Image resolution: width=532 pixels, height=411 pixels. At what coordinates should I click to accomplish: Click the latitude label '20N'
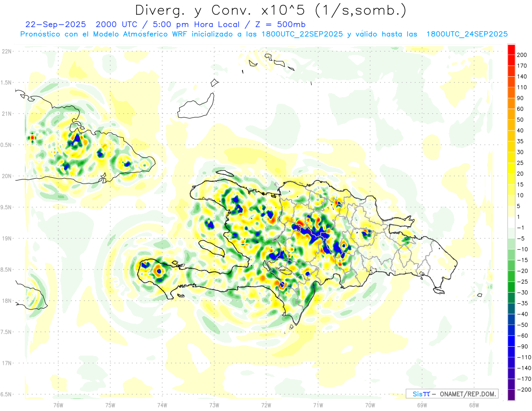pyautogui.click(x=6, y=176)
